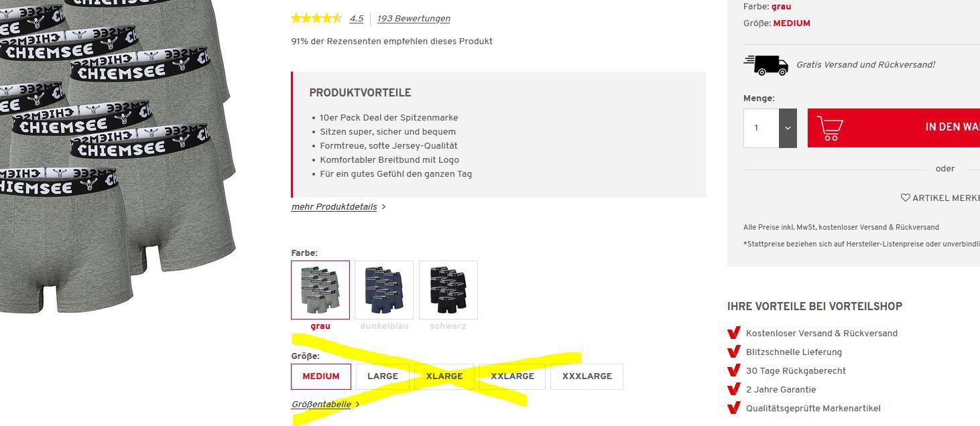Select size MEDIUM
980x426 pixels.
pyautogui.click(x=321, y=376)
